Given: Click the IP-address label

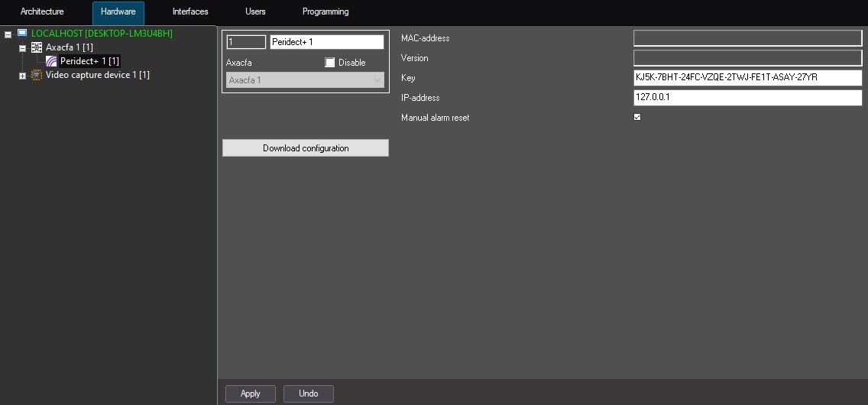Looking at the screenshot, I should 420,98.
